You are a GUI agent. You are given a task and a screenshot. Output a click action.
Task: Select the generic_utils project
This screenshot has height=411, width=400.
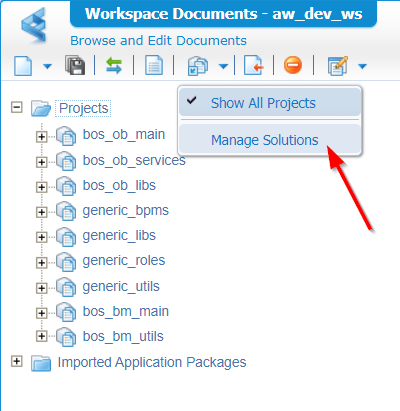[121, 286]
